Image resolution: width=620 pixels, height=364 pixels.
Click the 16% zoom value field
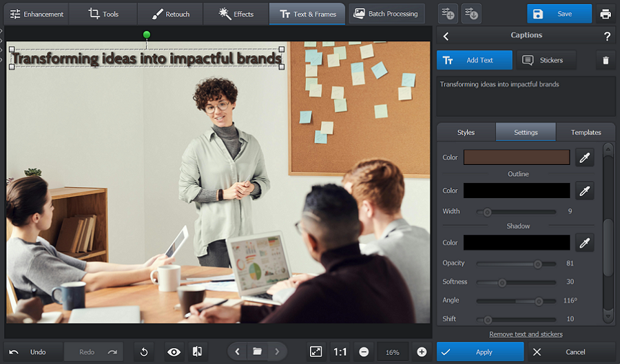[x=392, y=352]
